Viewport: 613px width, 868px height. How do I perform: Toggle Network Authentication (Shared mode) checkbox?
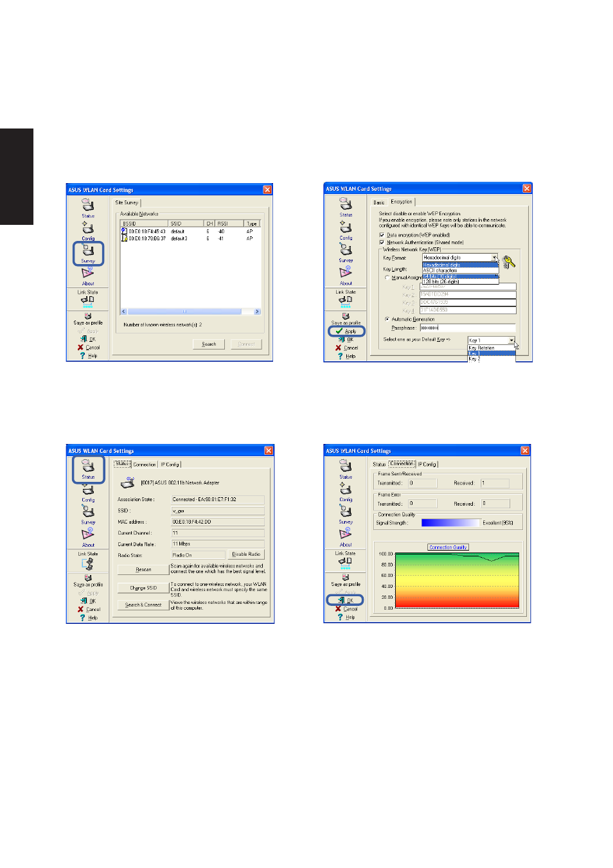click(x=382, y=242)
